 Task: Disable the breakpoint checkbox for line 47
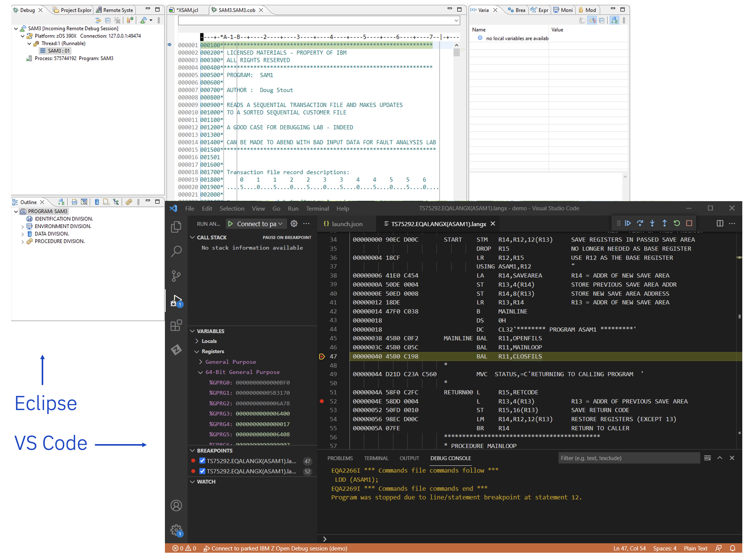[x=202, y=461]
